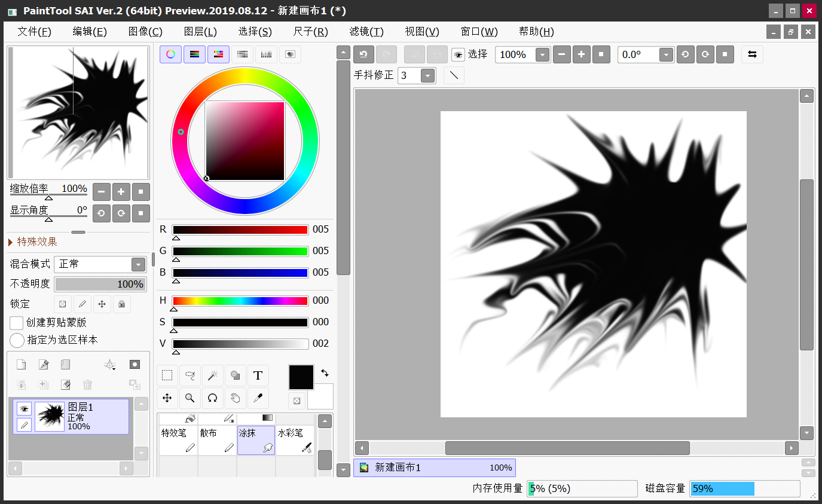Enable the 创建剪贴蒙版 checkbox
The image size is (822, 504).
[17, 323]
